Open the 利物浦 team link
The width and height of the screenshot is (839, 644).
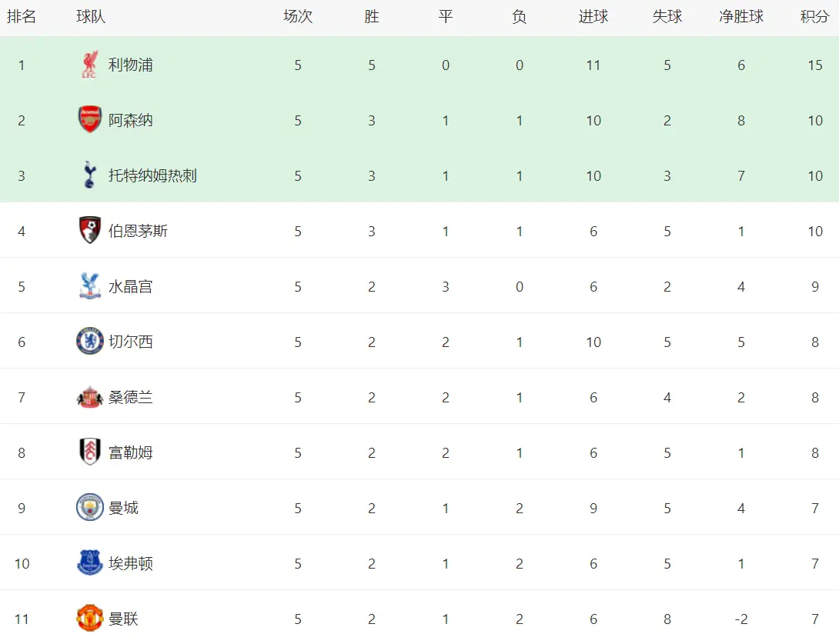click(130, 65)
